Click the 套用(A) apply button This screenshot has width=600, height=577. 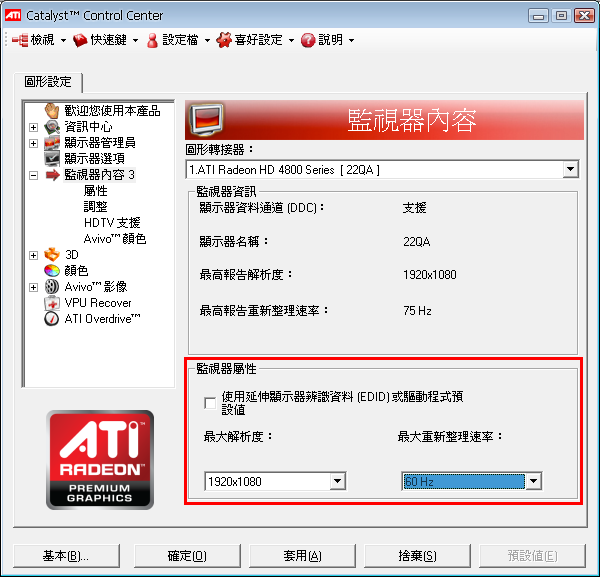pos(302,556)
